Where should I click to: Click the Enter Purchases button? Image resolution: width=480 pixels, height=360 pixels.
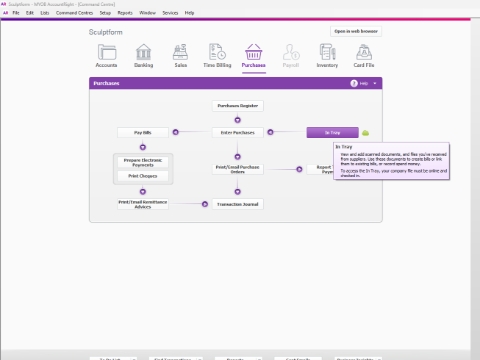pos(238,132)
